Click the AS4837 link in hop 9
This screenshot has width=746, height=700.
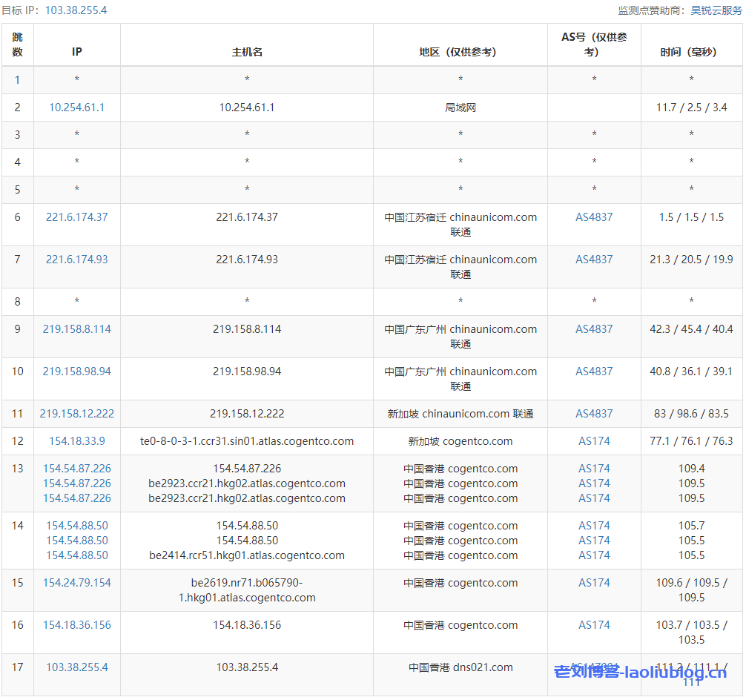(x=594, y=329)
